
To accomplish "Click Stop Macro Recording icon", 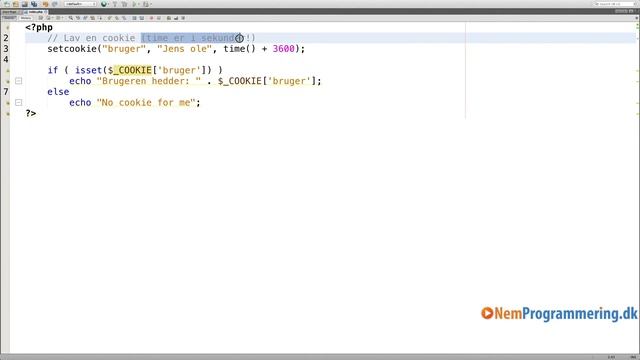I will tap(159, 18).
